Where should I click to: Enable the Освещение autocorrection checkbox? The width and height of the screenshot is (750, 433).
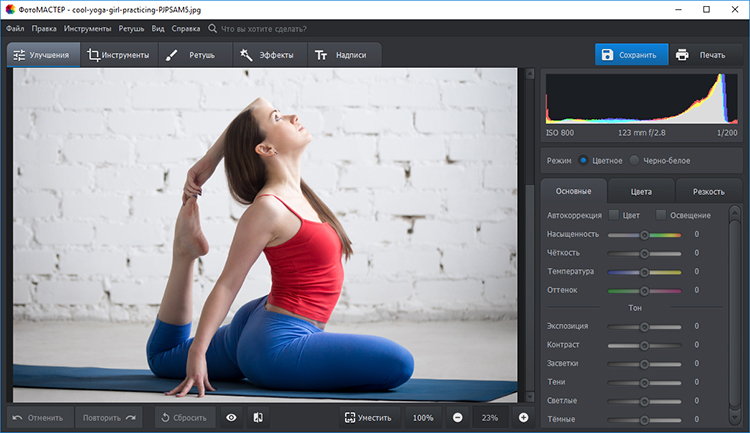[x=661, y=215]
